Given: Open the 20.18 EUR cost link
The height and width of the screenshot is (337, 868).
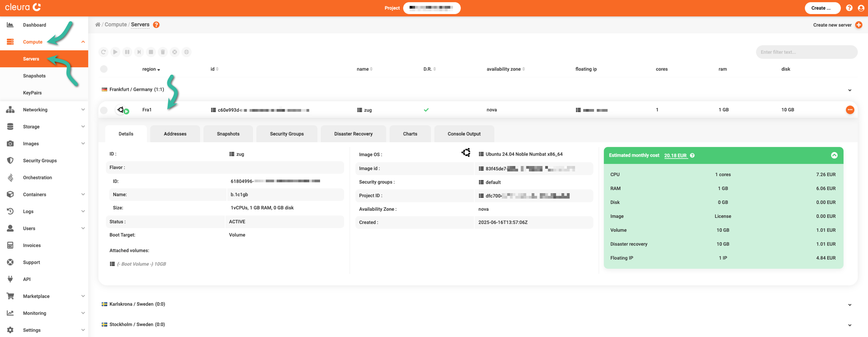Looking at the screenshot, I should click(675, 156).
